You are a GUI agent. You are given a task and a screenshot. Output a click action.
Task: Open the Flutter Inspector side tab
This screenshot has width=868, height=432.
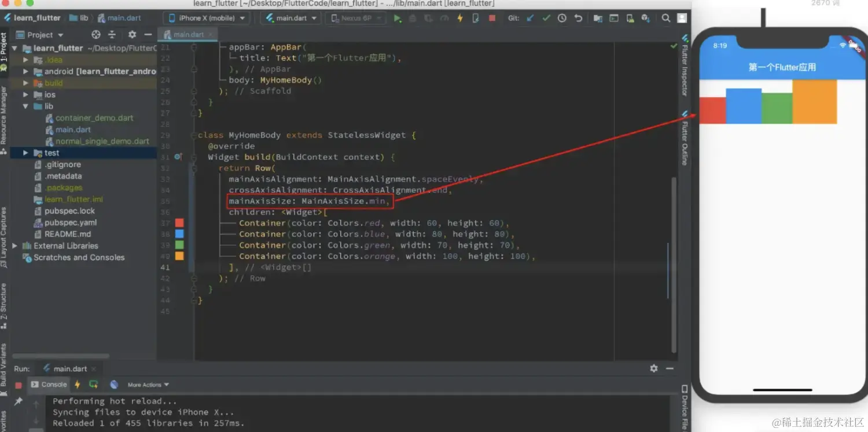point(685,65)
